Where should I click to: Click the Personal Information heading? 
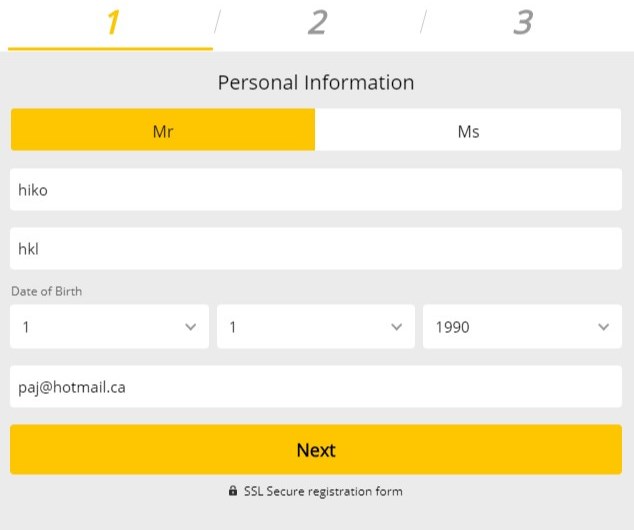point(316,82)
